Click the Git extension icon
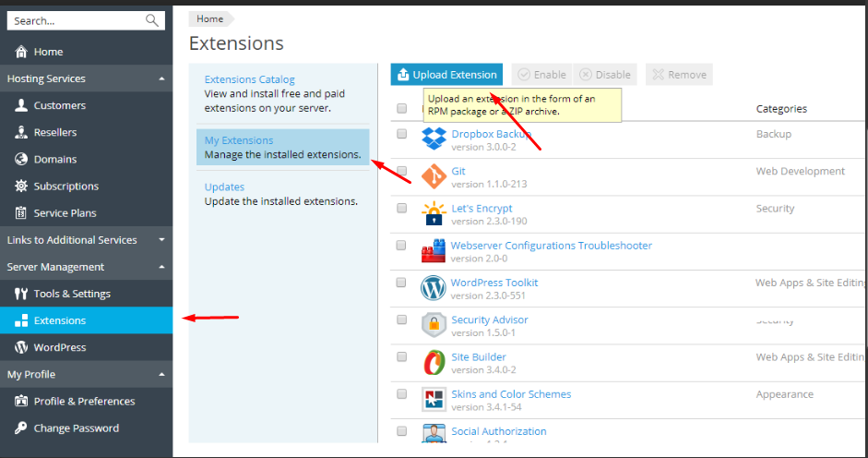The height and width of the screenshot is (458, 868). pyautogui.click(x=434, y=176)
